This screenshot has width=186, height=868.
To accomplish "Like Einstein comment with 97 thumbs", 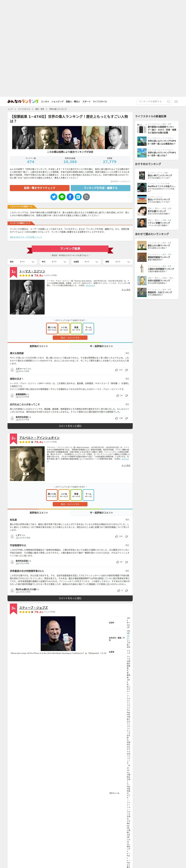I will [x=120, y=562].
